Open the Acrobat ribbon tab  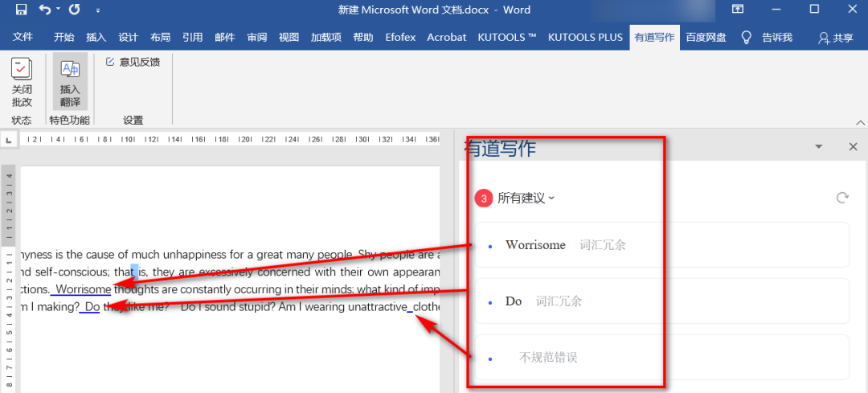pyautogui.click(x=447, y=37)
